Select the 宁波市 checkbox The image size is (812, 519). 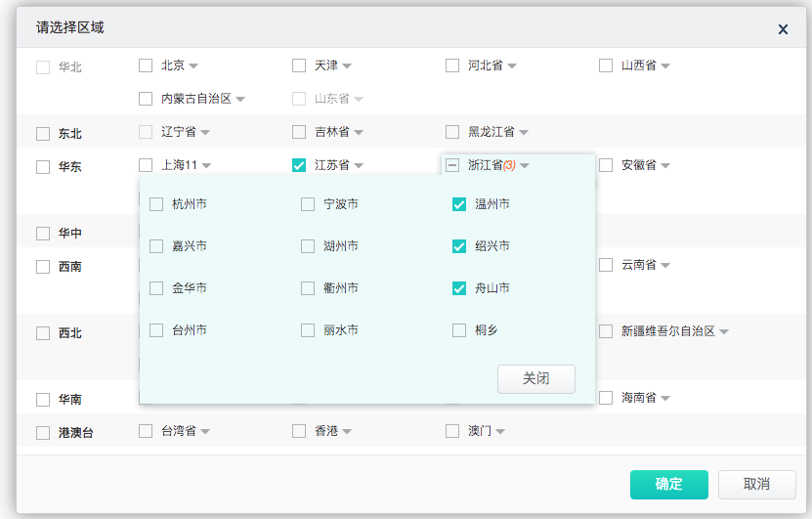(x=308, y=204)
